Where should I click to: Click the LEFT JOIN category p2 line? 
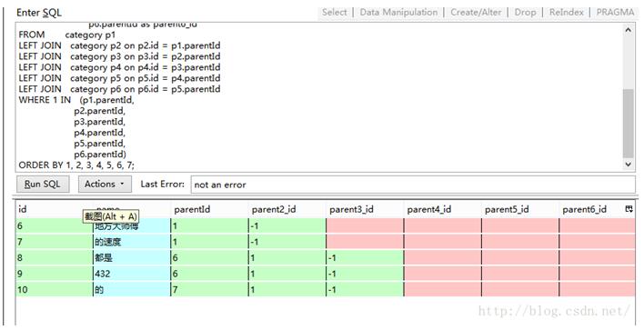tap(119, 45)
